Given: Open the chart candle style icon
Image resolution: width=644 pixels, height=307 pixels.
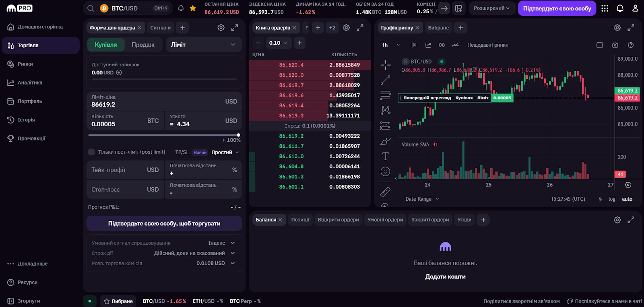Looking at the screenshot, I should 414,45.
